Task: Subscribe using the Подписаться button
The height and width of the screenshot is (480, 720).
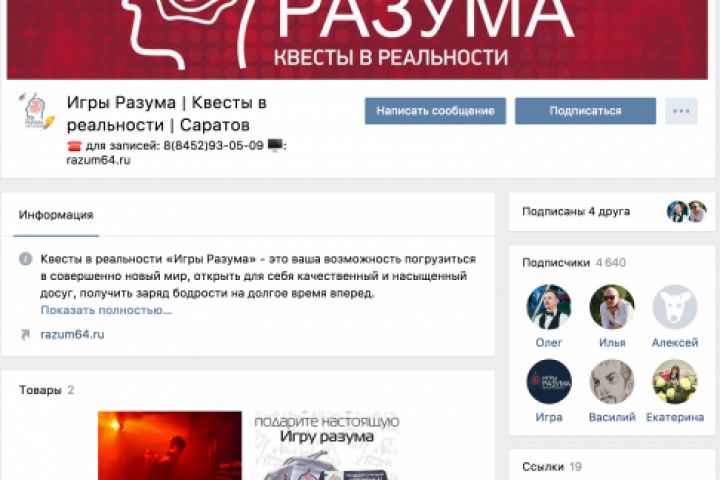Action: (585, 111)
